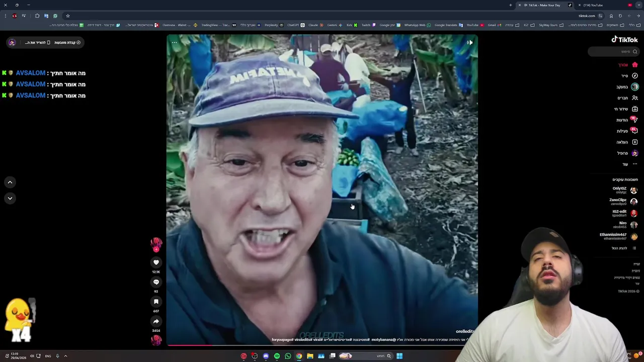The image size is (644, 362).
Task: Open Activity with the 35 badge
Action: click(627, 131)
